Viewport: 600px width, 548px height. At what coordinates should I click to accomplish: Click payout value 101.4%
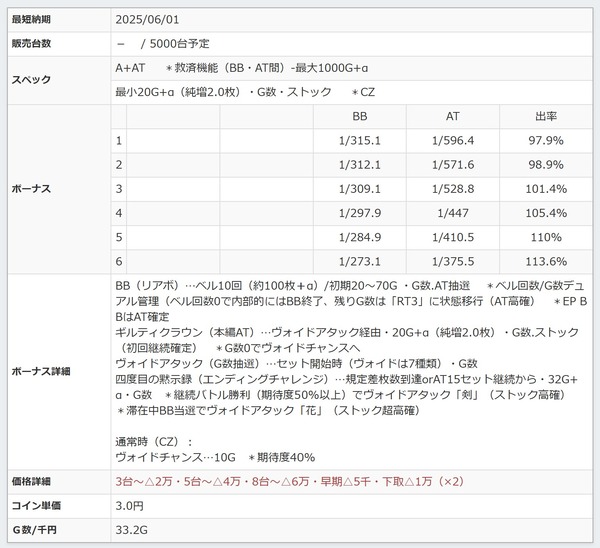tap(546, 189)
